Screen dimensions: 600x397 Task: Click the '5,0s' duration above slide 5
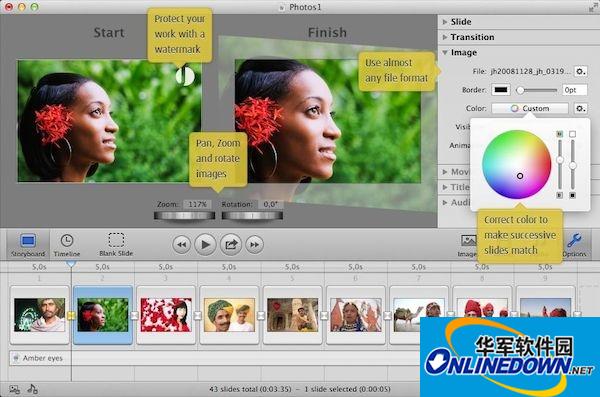pos(292,266)
